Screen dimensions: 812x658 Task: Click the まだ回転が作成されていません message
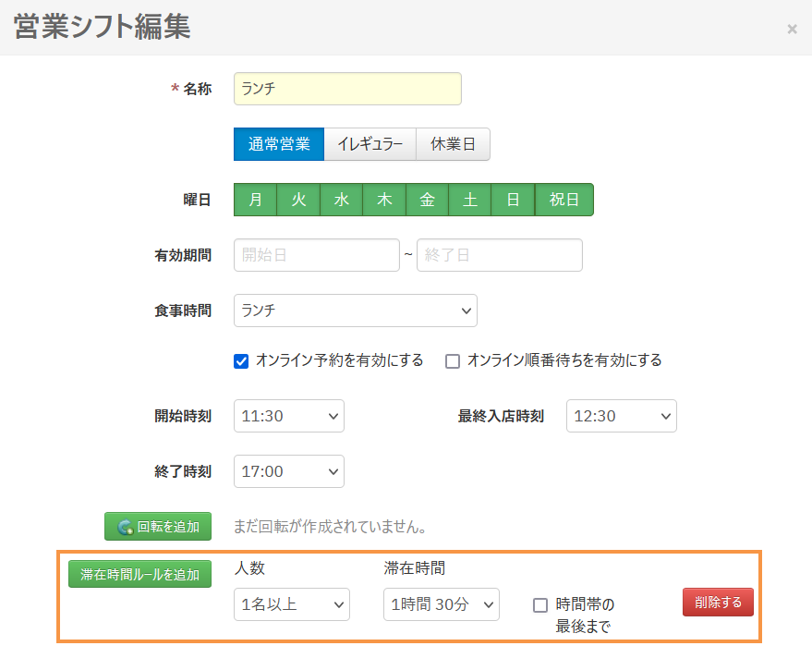330,527
